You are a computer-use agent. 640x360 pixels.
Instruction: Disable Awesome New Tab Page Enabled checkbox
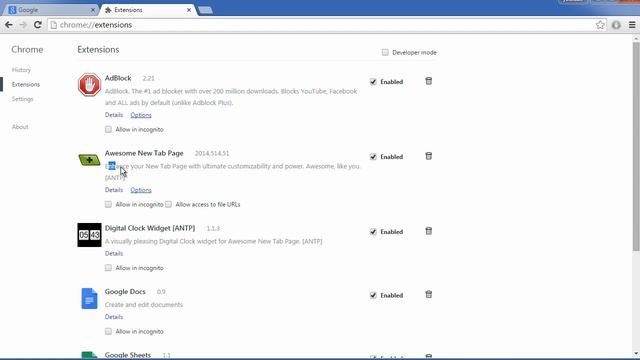point(373,157)
